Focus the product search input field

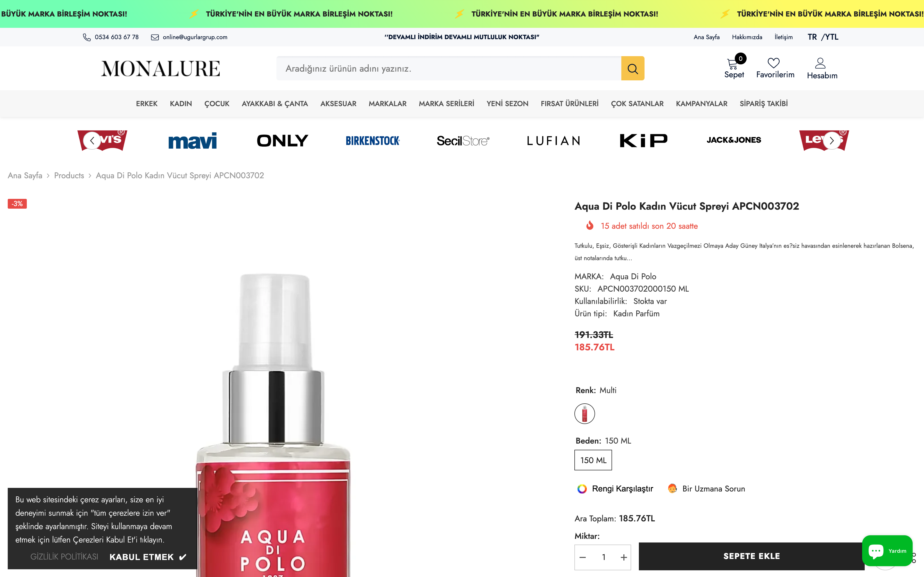tap(449, 68)
